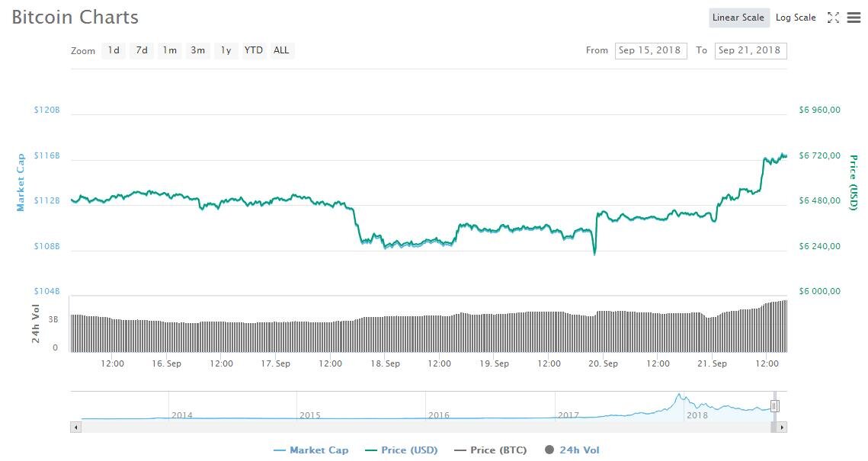Click the $112B market cap axis label
The width and height of the screenshot is (868, 461).
[46, 200]
